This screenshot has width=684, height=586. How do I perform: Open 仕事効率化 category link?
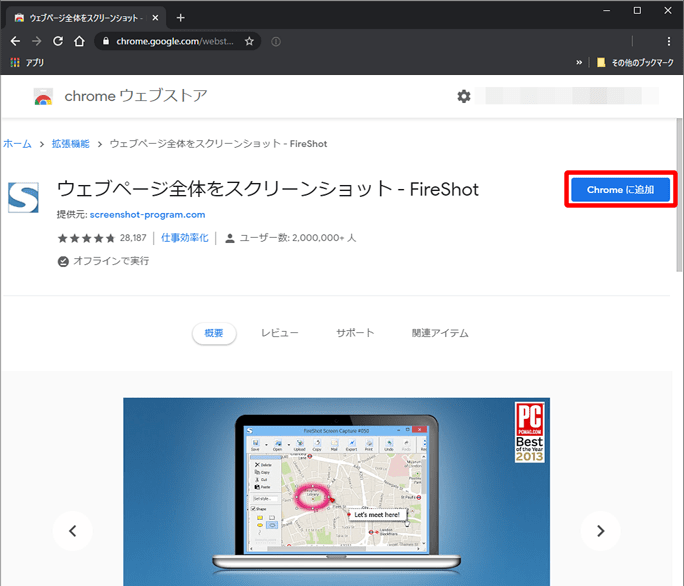(185, 238)
